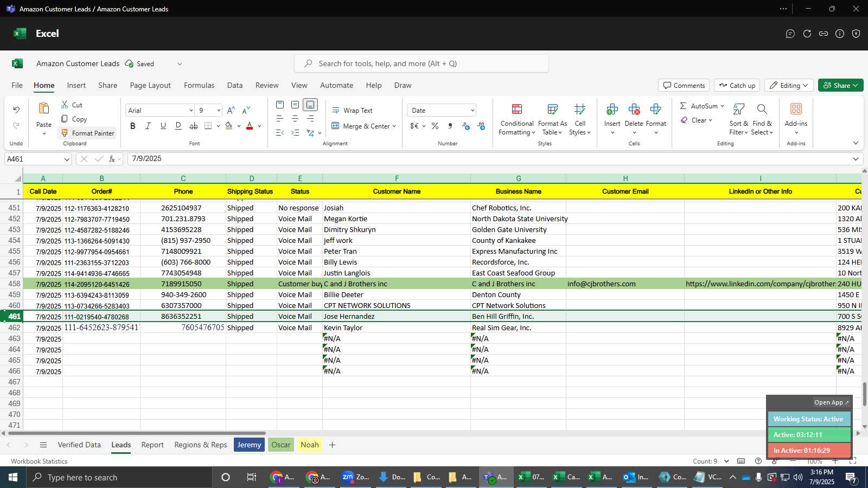Open the Insert ribbon tab

76,85
